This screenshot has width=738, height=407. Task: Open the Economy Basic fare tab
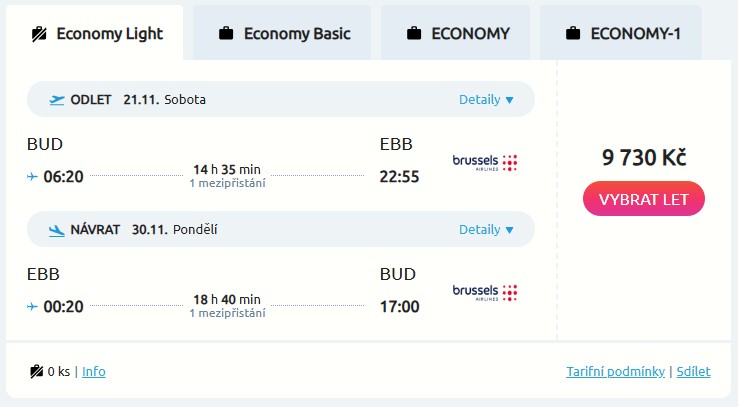click(x=283, y=33)
